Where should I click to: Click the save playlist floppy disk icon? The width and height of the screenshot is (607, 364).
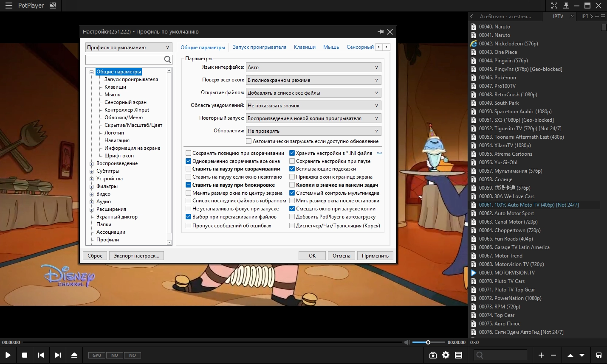(x=599, y=355)
